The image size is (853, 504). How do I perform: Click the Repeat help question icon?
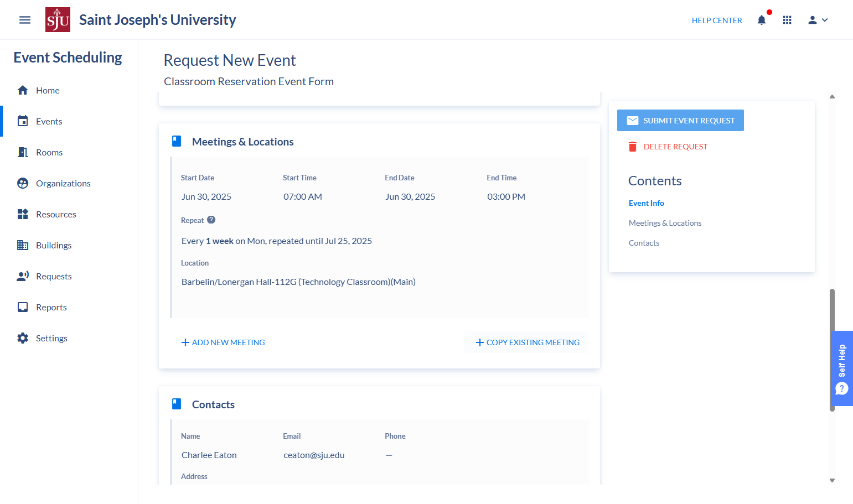point(211,220)
